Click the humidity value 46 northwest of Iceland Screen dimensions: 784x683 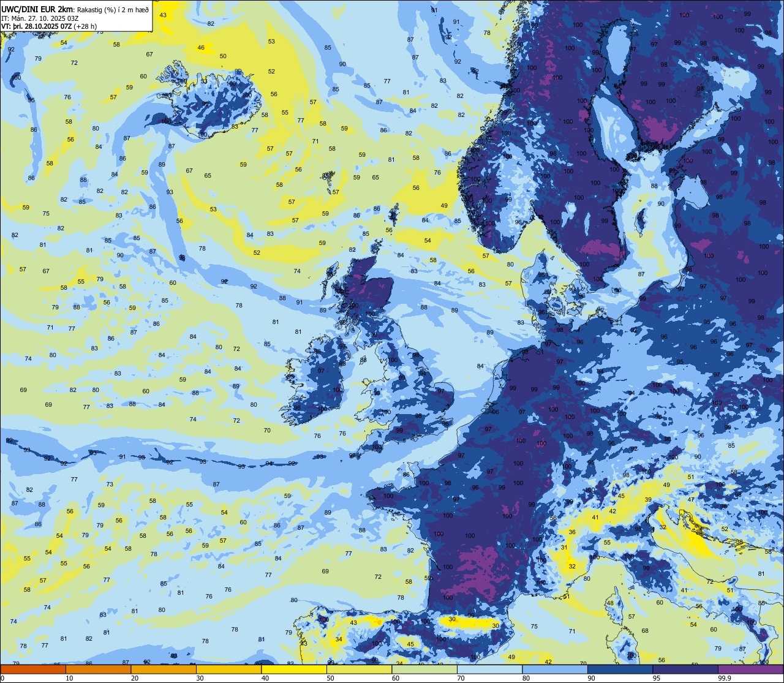[x=201, y=48]
